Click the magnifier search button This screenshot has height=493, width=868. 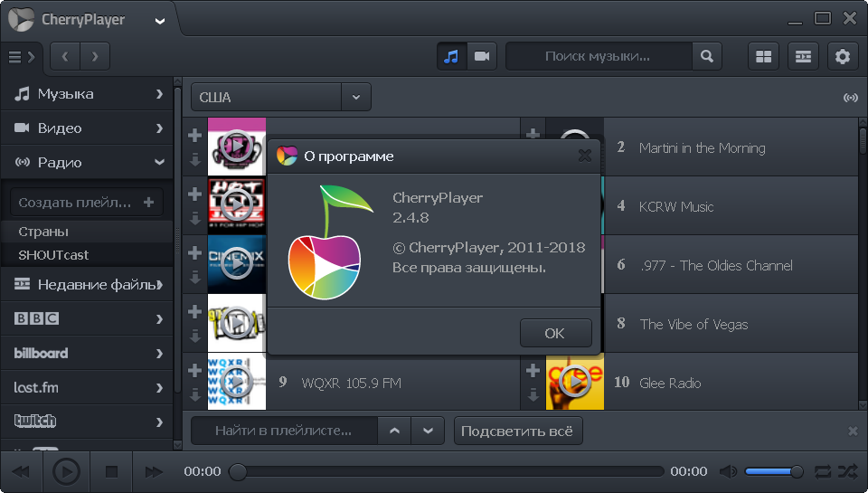[x=707, y=56]
